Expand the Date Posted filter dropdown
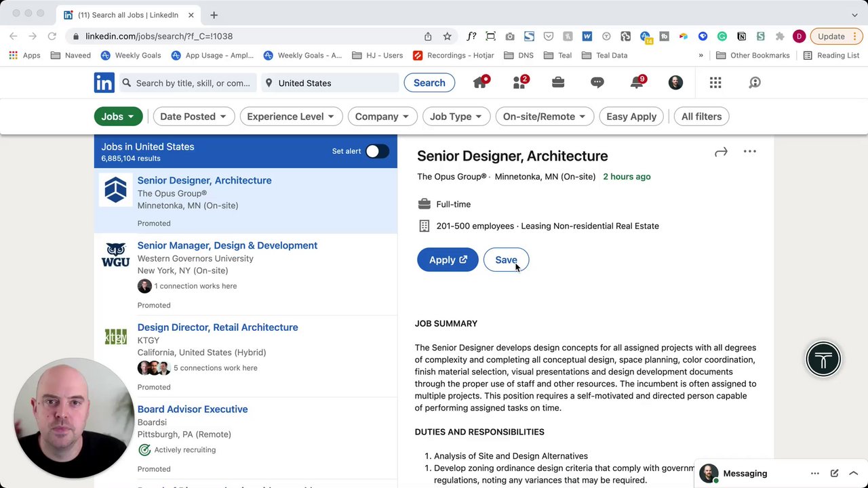 click(x=193, y=117)
